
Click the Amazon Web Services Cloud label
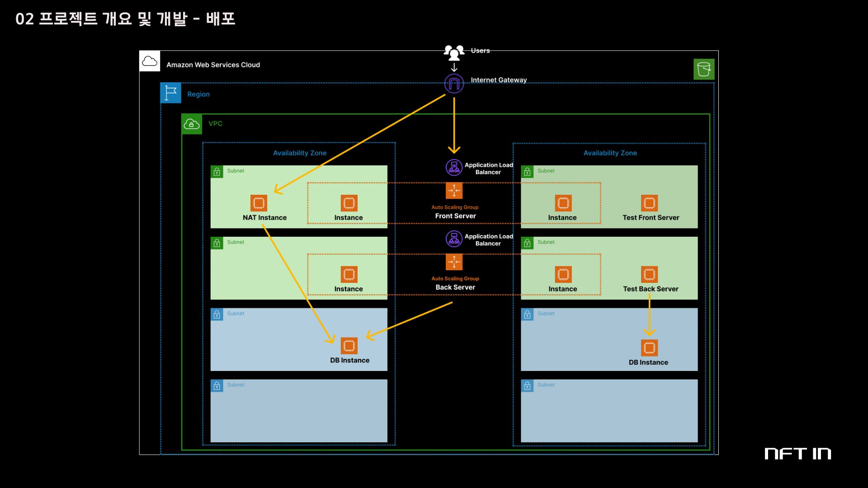213,65
